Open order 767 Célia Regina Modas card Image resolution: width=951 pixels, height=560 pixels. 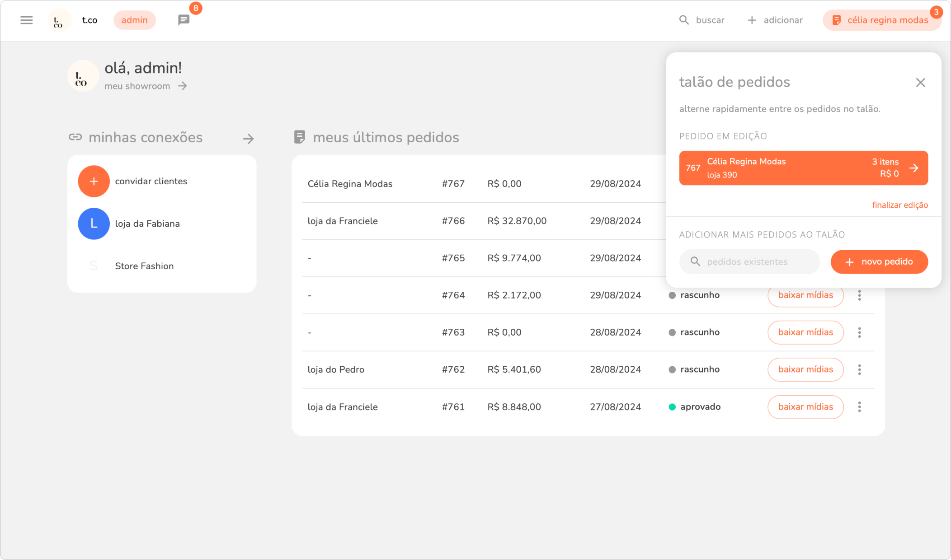click(803, 168)
